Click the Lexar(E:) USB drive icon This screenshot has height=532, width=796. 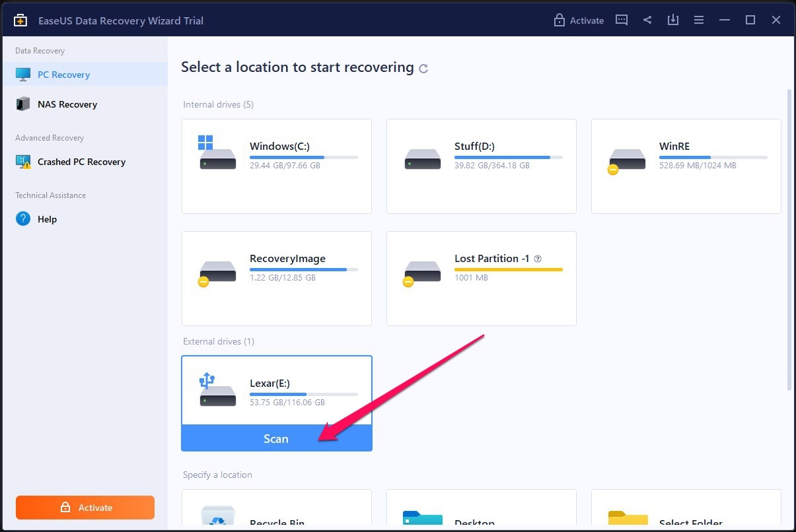[217, 389]
